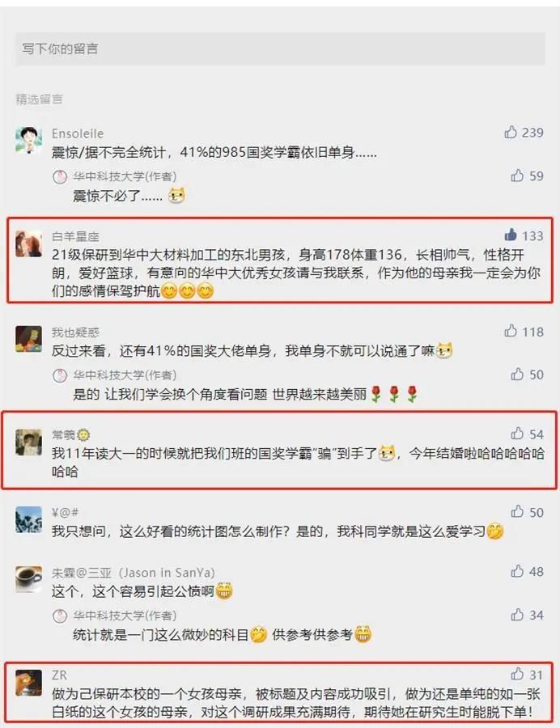Click the username Ensoleile
Viewport: 560px width, 728px height.
pyautogui.click(x=78, y=133)
